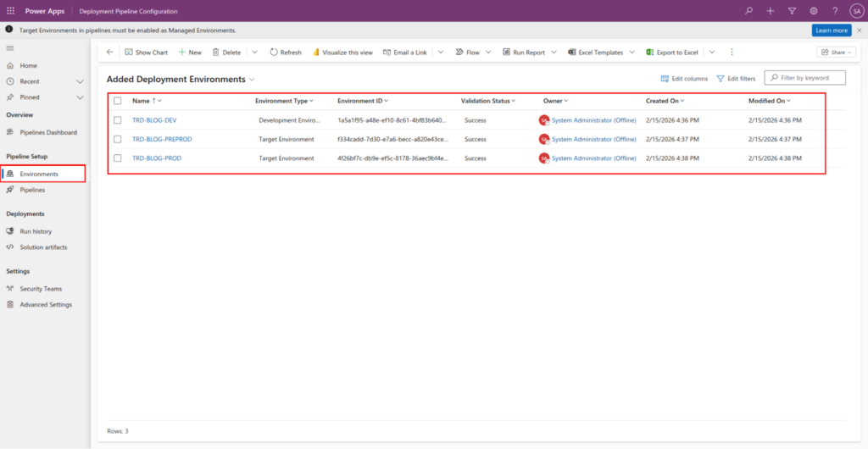Go back using the back arrow
This screenshot has width=868, height=449.
[109, 53]
